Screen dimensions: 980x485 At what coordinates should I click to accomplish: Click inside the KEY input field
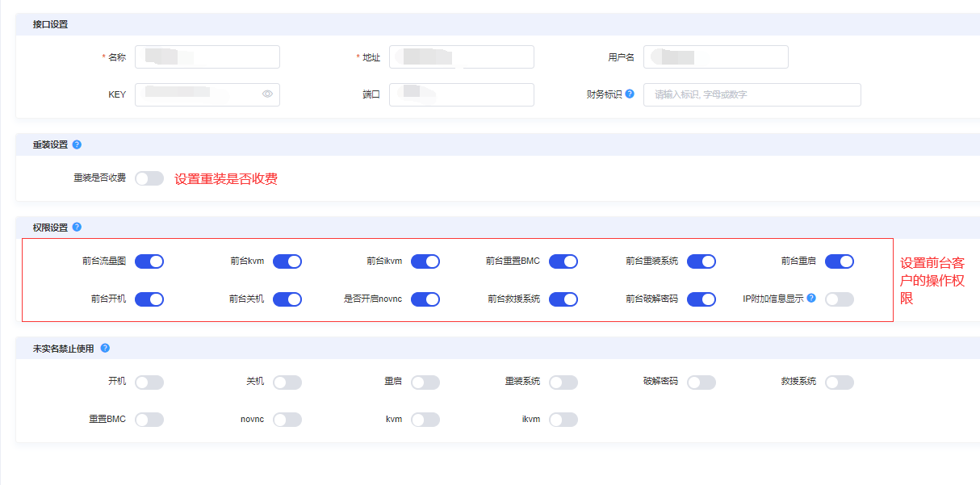click(207, 94)
